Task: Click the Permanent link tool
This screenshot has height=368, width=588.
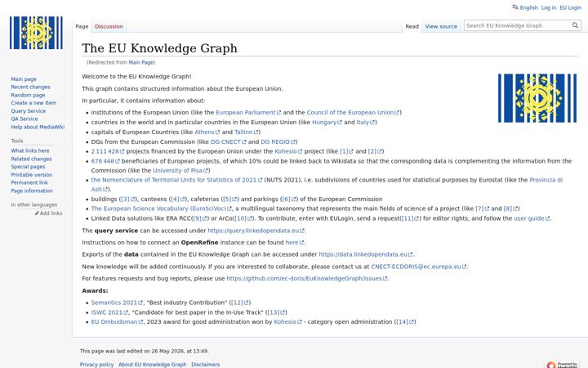Action: tap(29, 183)
